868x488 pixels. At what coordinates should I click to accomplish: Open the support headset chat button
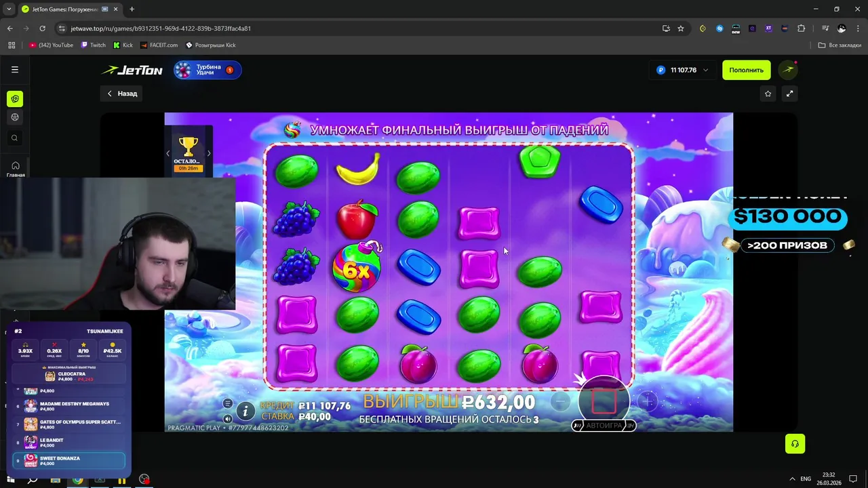(x=795, y=444)
